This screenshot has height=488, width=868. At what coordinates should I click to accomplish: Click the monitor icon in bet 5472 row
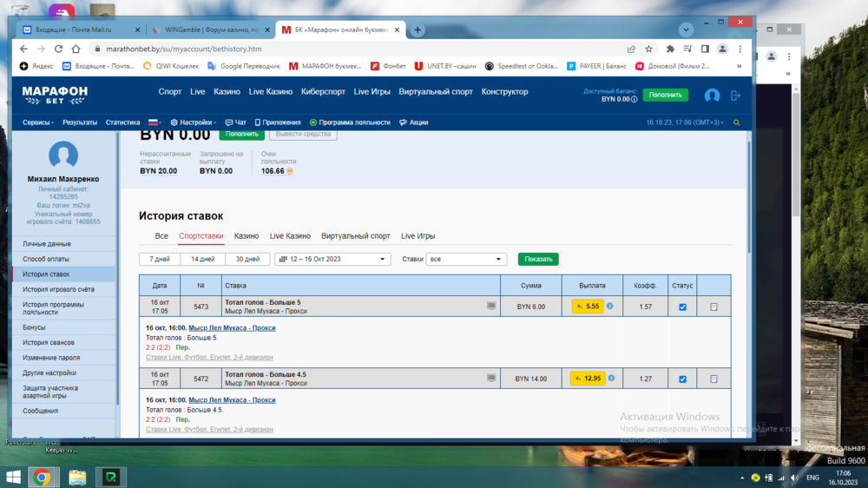pyautogui.click(x=491, y=379)
